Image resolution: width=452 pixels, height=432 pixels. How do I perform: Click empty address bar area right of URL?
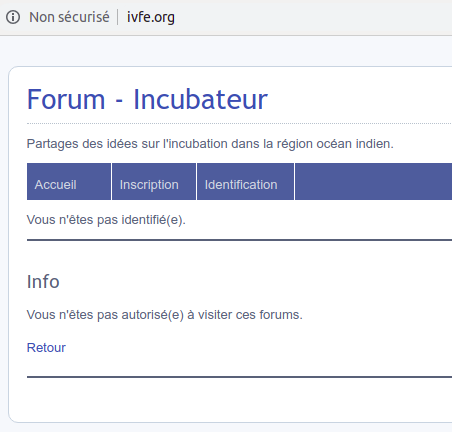313,17
